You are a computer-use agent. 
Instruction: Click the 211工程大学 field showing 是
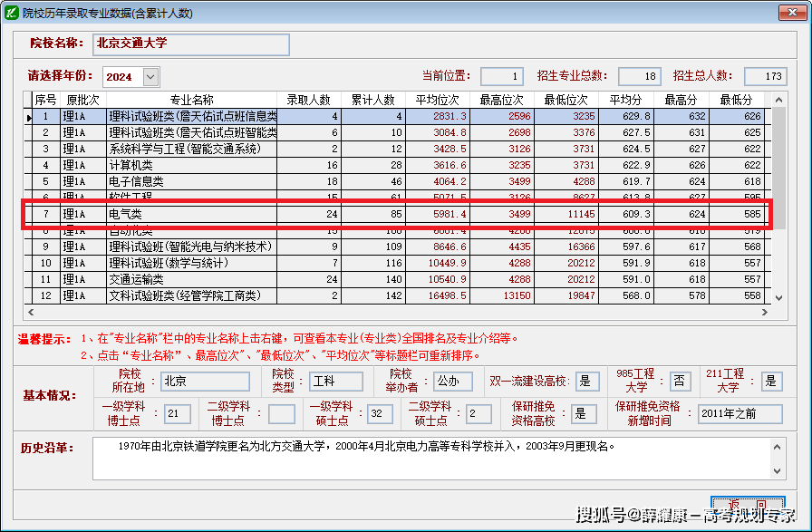coord(771,382)
